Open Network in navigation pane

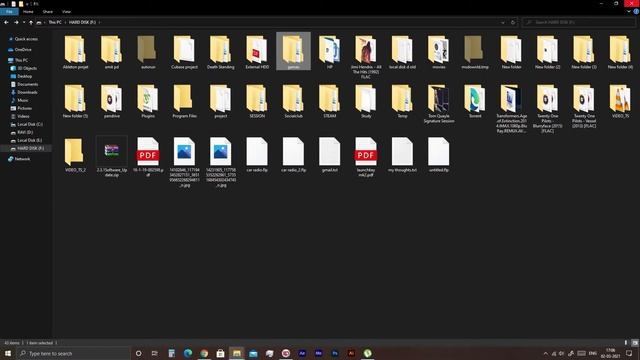click(22, 159)
